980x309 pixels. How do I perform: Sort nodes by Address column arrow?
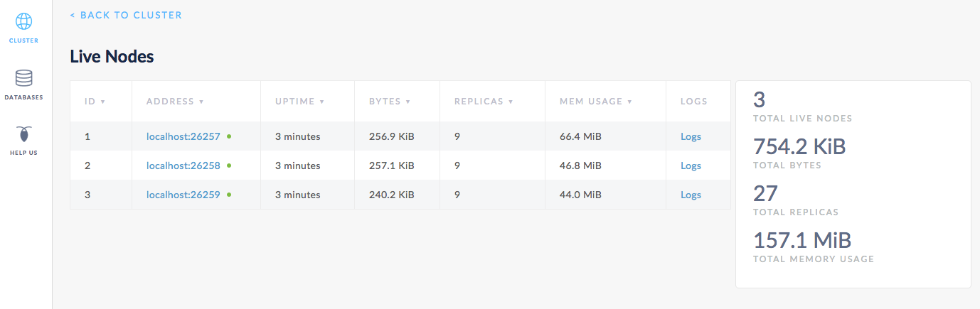pos(201,102)
